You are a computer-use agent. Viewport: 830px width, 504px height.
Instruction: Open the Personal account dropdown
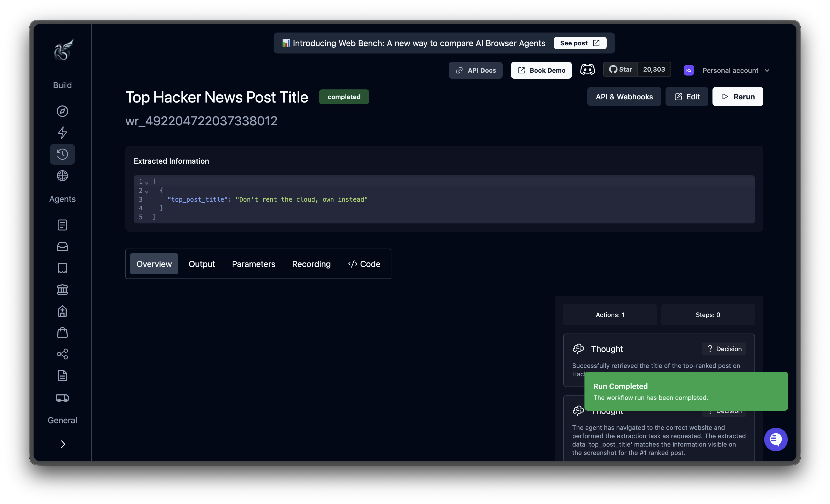click(736, 70)
